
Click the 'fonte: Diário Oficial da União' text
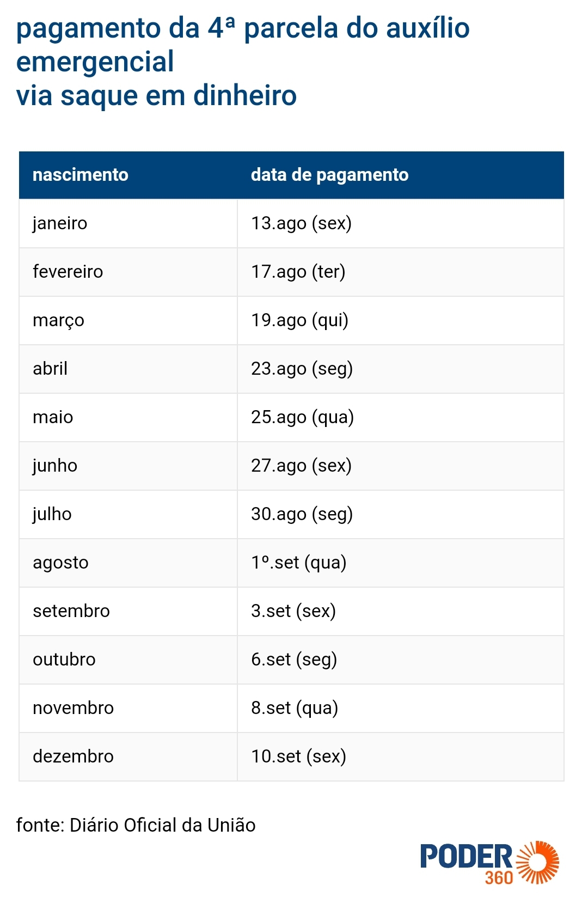click(x=136, y=825)
